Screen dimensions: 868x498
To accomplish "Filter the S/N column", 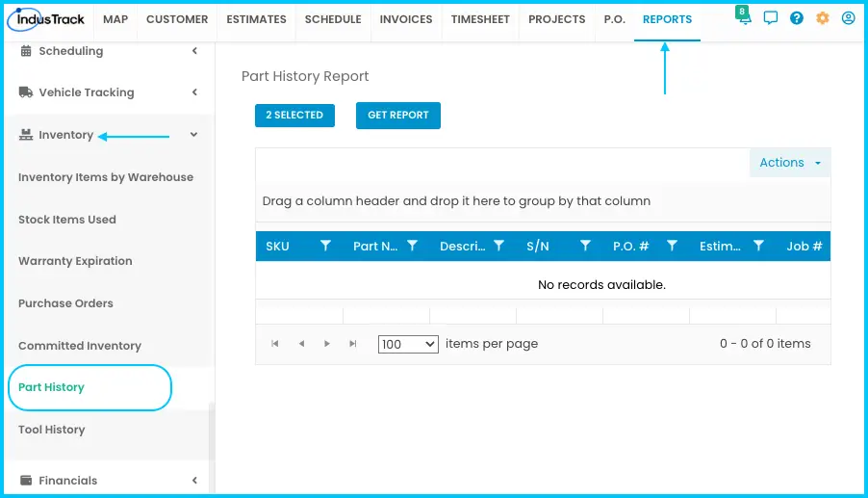I will [x=585, y=246].
